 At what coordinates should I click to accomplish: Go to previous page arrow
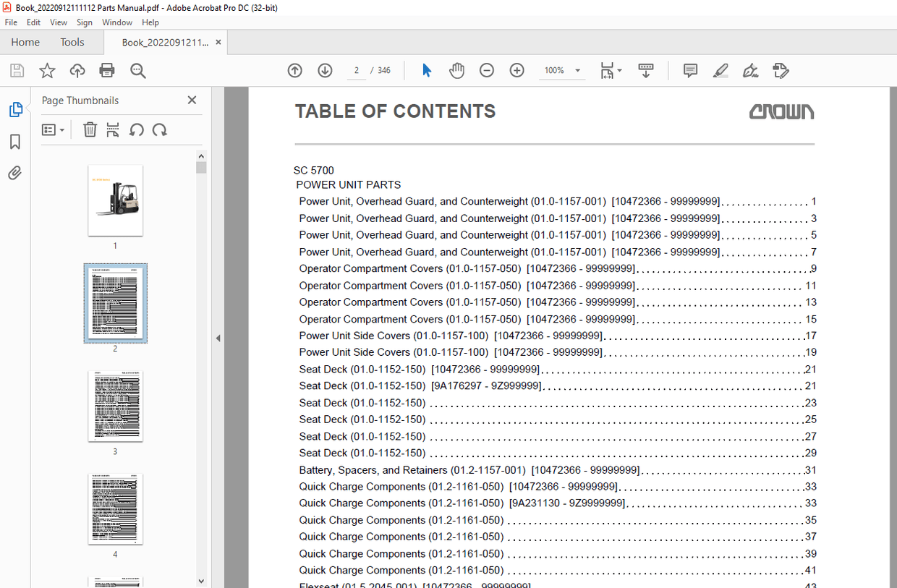point(294,70)
